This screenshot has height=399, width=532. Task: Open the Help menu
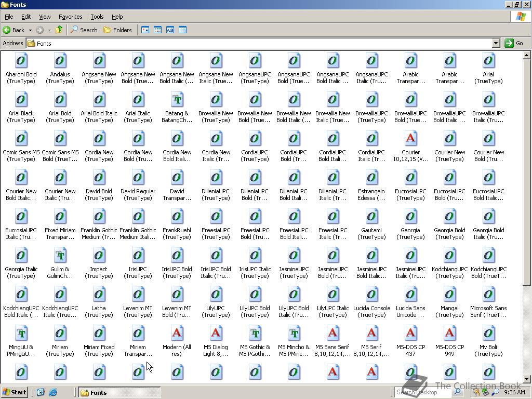(117, 17)
